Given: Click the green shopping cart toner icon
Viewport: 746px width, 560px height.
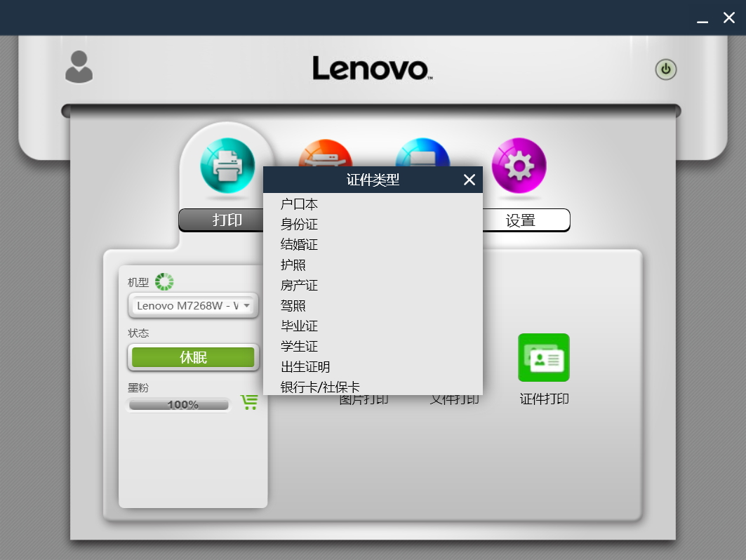Looking at the screenshot, I should point(249,402).
